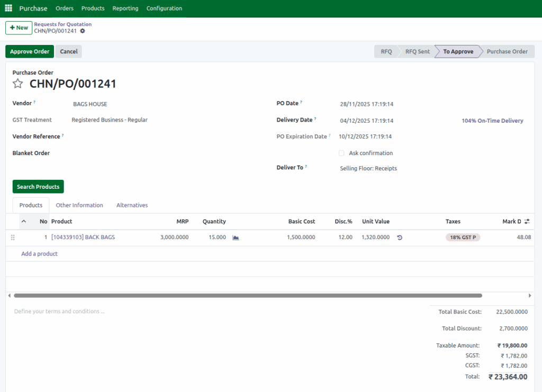Open the apps grid menu
The width and height of the screenshot is (542, 392).
(x=8, y=8)
